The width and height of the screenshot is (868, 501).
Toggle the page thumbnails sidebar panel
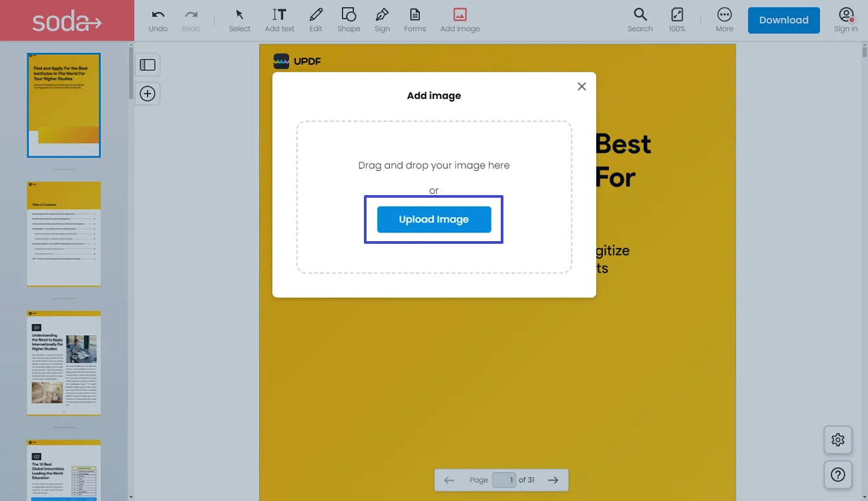point(148,65)
